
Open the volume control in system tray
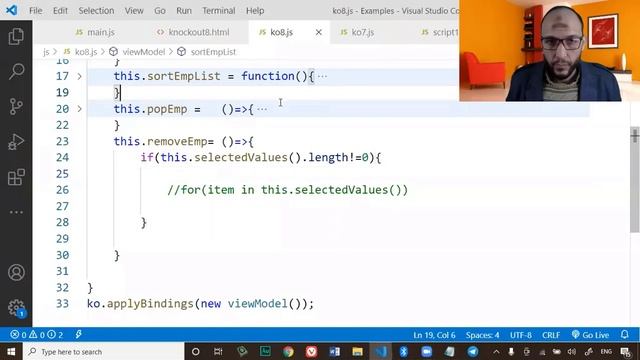(x=572, y=351)
